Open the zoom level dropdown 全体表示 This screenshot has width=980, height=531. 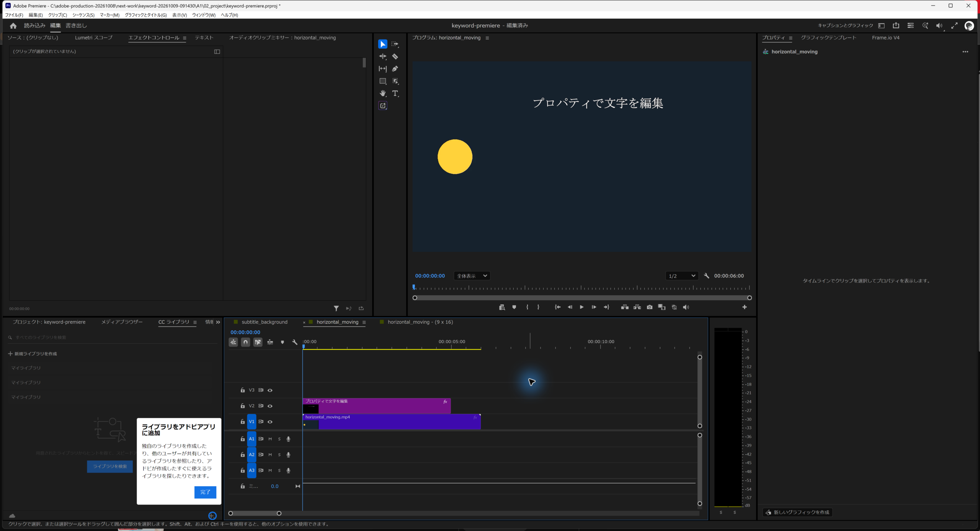pos(472,276)
